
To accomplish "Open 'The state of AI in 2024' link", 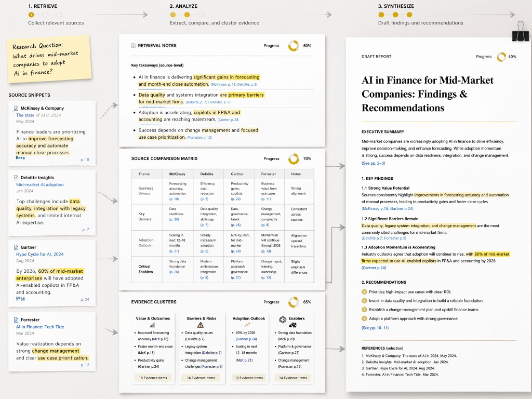I will click(x=38, y=115).
